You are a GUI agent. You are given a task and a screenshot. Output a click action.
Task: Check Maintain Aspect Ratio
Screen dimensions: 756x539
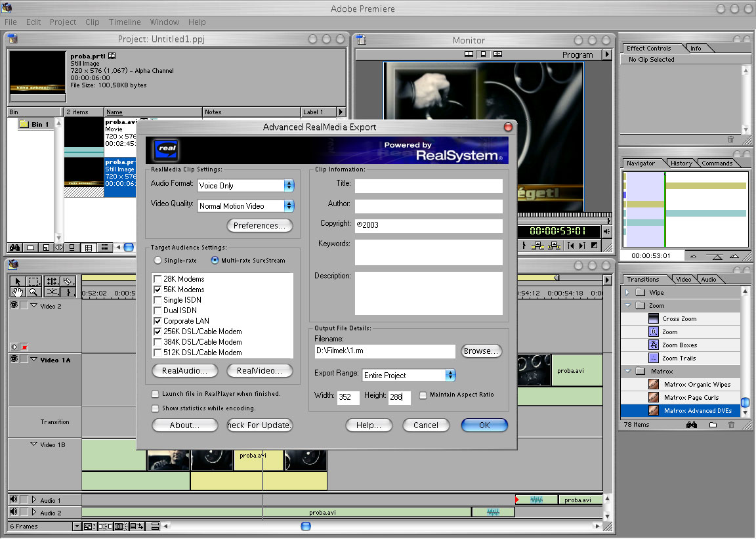click(423, 395)
